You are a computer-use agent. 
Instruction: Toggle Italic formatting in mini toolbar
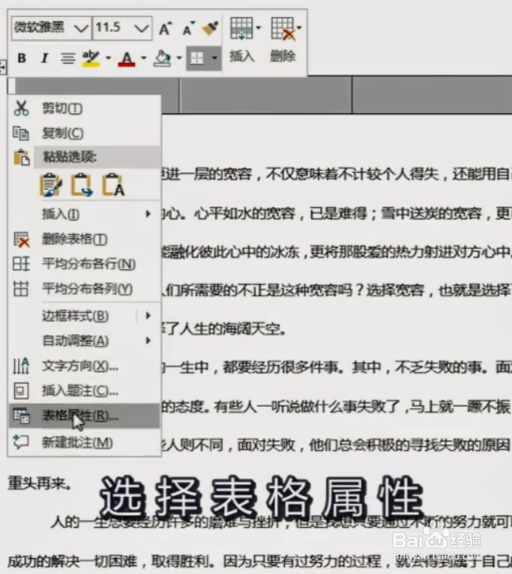[44, 58]
